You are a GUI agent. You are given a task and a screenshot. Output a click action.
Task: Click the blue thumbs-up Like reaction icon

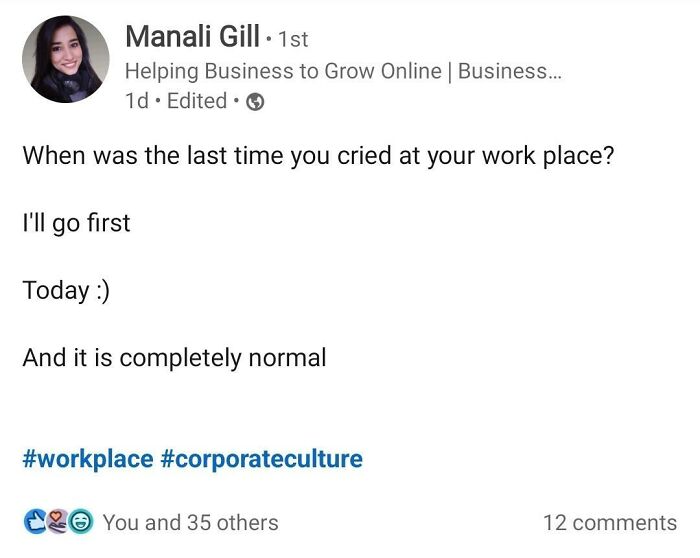click(35, 521)
